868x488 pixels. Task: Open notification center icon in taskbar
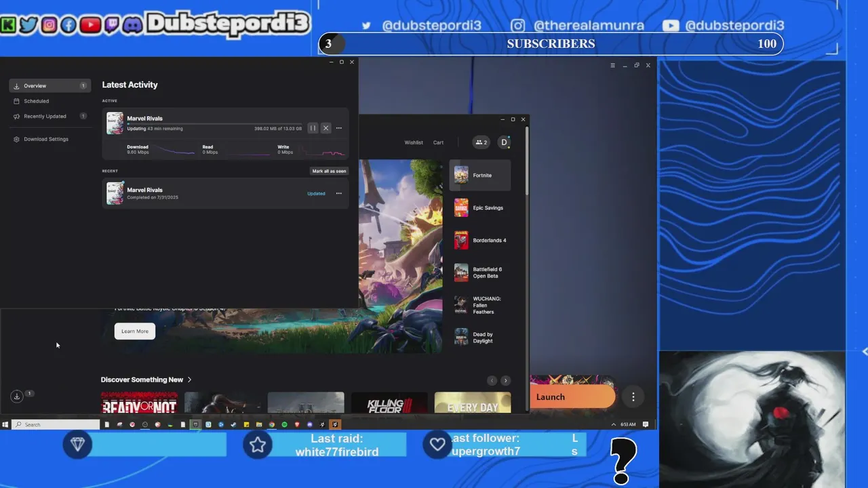[x=646, y=424]
